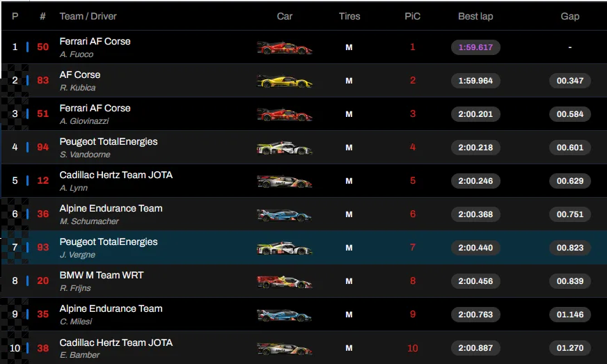Click the #51 Ferrari car image
This screenshot has height=364, width=607.
coord(284,114)
